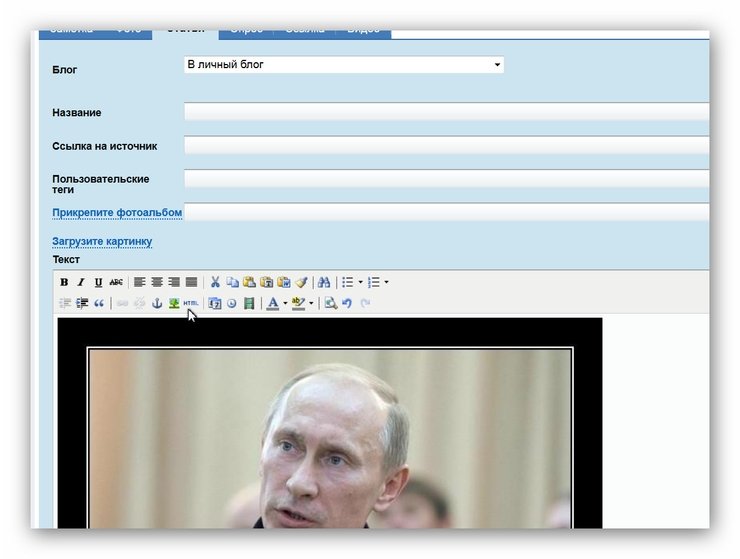Insert an anchor with the anchor icon
740x559 pixels.
(157, 304)
